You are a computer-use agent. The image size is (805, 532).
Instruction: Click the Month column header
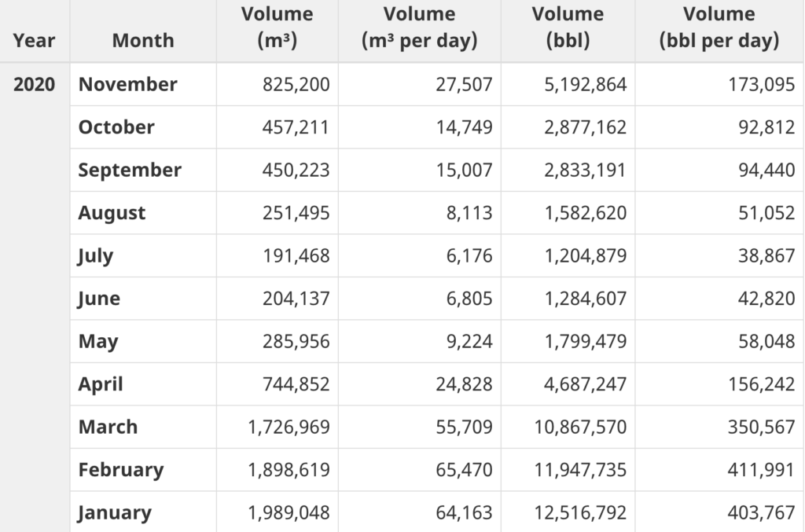tap(143, 40)
